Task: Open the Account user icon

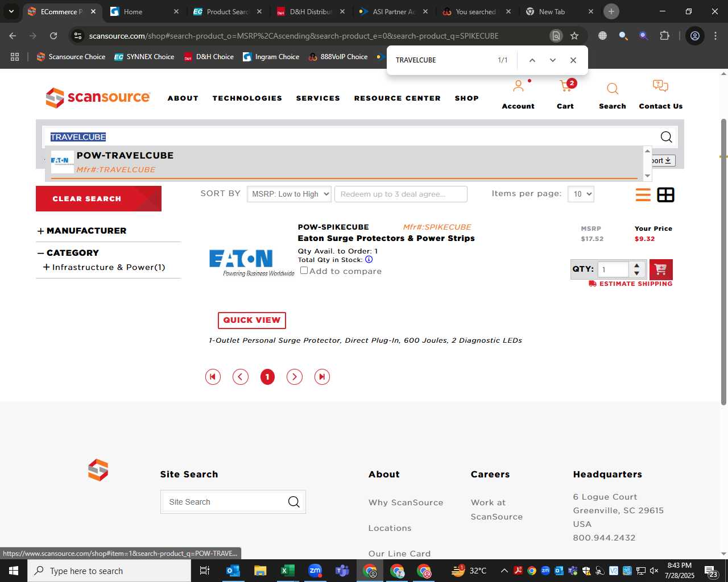Action: point(518,86)
